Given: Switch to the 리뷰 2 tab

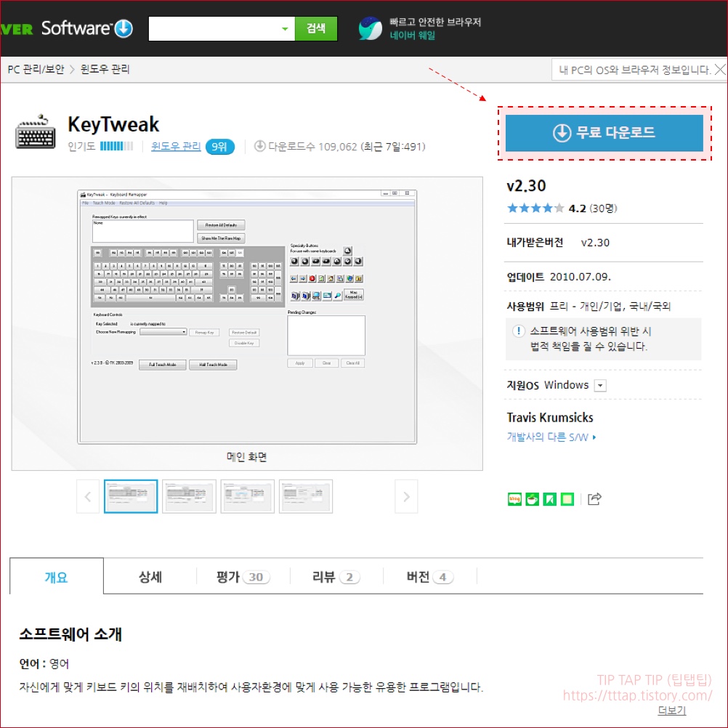Looking at the screenshot, I should pyautogui.click(x=336, y=577).
